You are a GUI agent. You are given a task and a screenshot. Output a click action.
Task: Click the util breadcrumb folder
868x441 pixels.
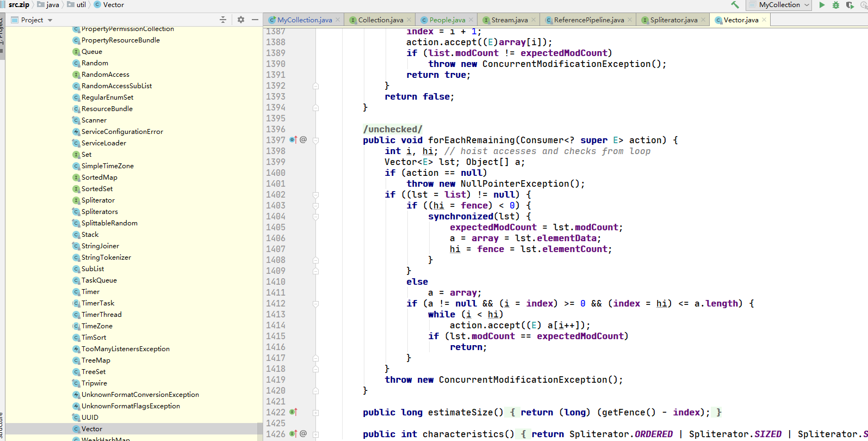click(x=76, y=5)
